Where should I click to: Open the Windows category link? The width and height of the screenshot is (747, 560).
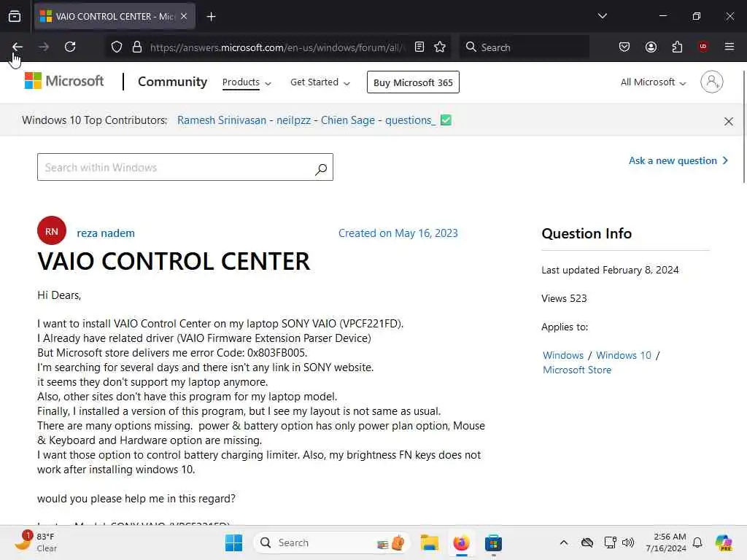pos(563,355)
